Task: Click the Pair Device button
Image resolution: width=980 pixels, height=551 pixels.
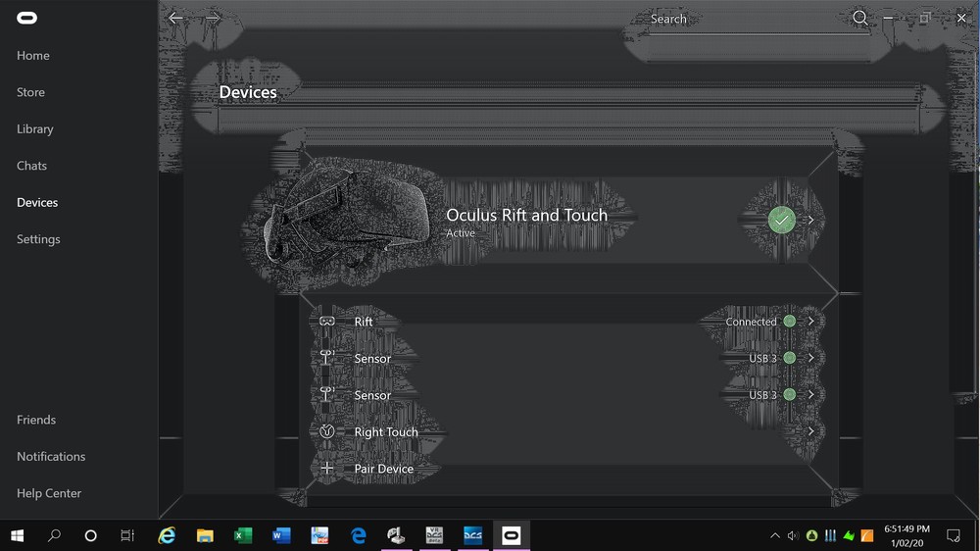Action: click(384, 469)
